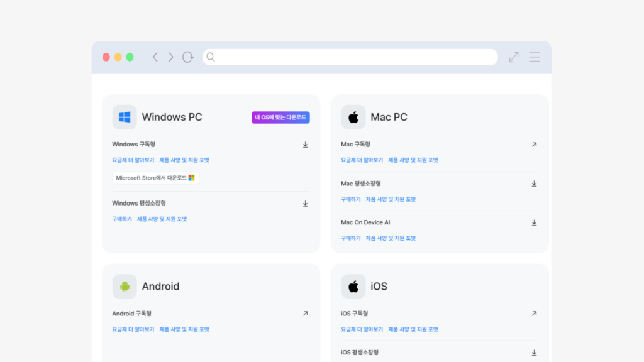
Task: Download Mac On Device AI
Action: click(534, 223)
